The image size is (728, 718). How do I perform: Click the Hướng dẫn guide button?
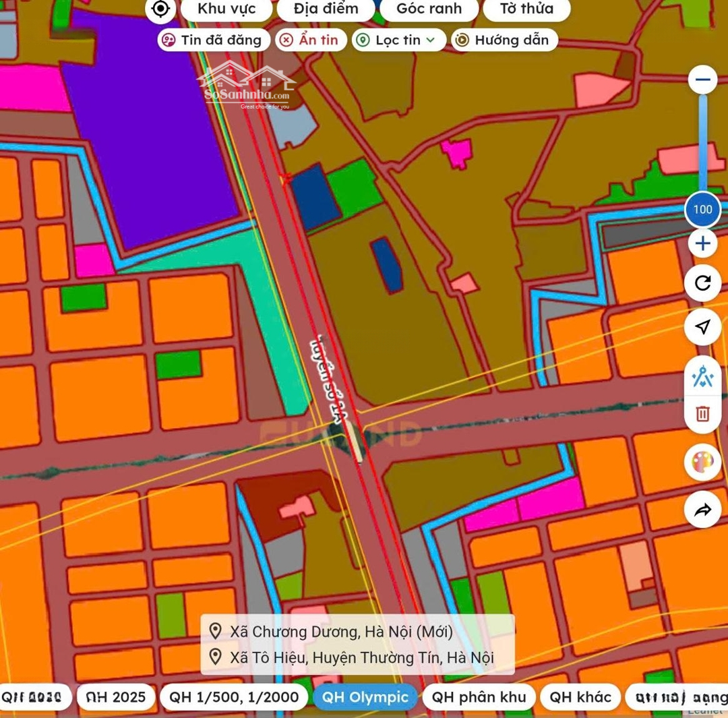click(x=504, y=40)
